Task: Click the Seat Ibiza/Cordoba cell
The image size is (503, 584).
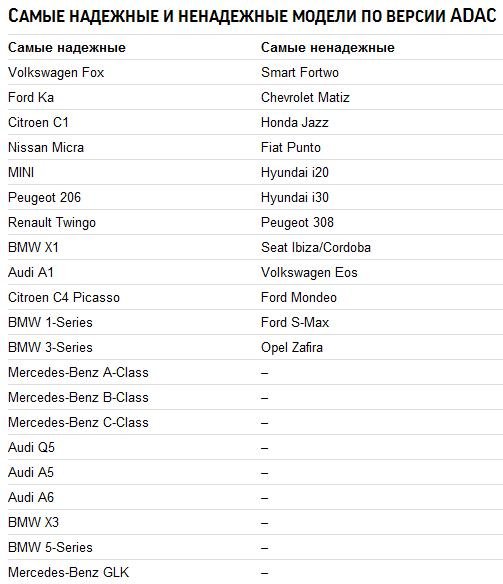Action: point(316,247)
